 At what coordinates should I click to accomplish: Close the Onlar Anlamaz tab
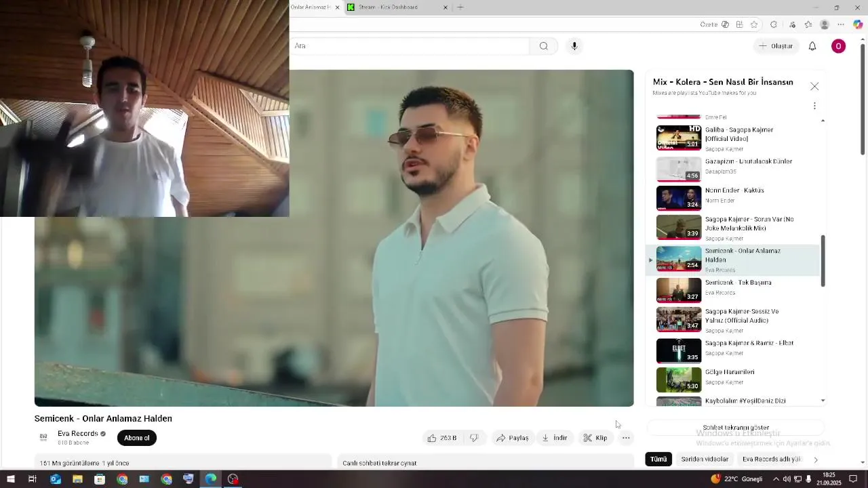tap(337, 7)
